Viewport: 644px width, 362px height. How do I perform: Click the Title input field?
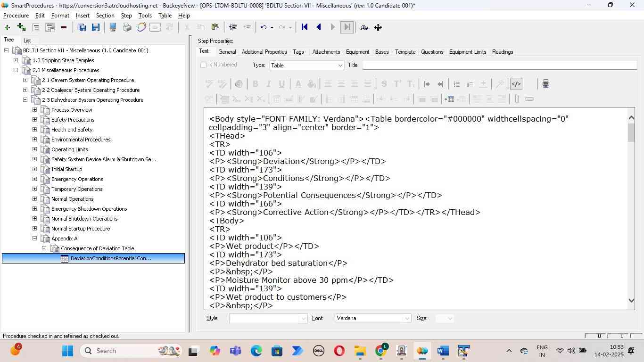tap(499, 65)
